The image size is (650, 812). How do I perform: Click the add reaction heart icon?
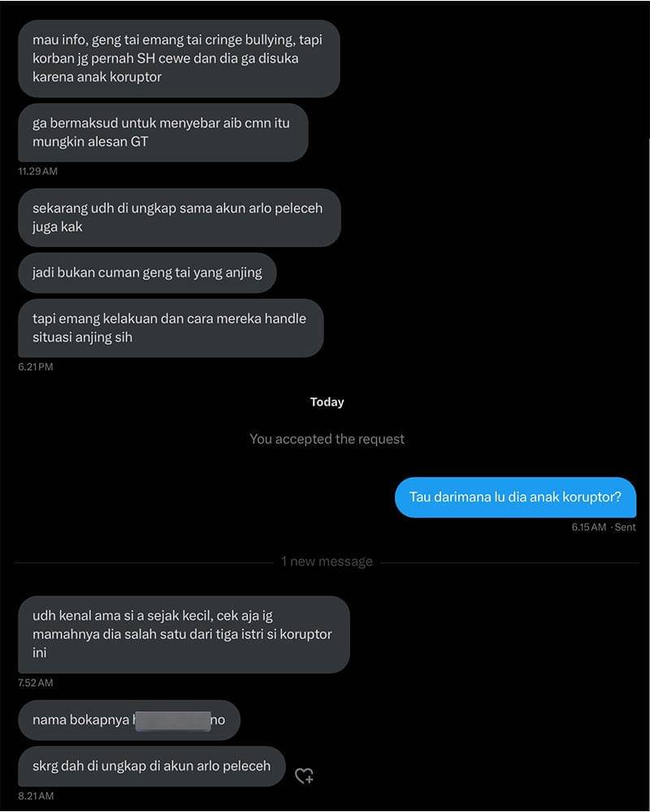(304, 775)
